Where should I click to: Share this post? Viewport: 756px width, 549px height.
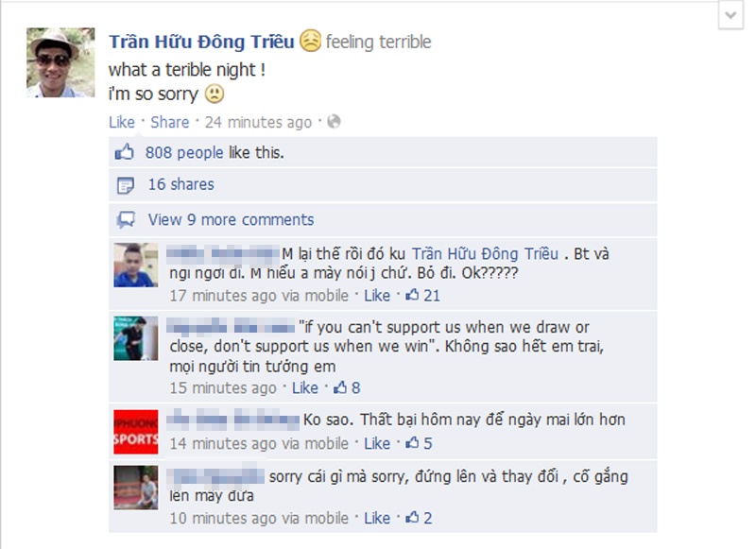(170, 123)
